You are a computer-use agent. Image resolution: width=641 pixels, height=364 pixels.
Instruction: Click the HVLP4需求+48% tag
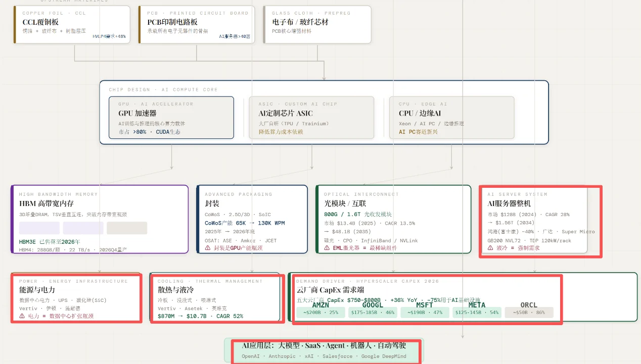coord(109,36)
